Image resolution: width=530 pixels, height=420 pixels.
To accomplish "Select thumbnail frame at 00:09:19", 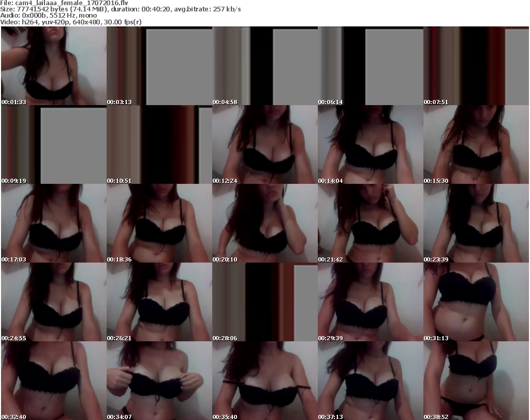I will coord(54,144).
